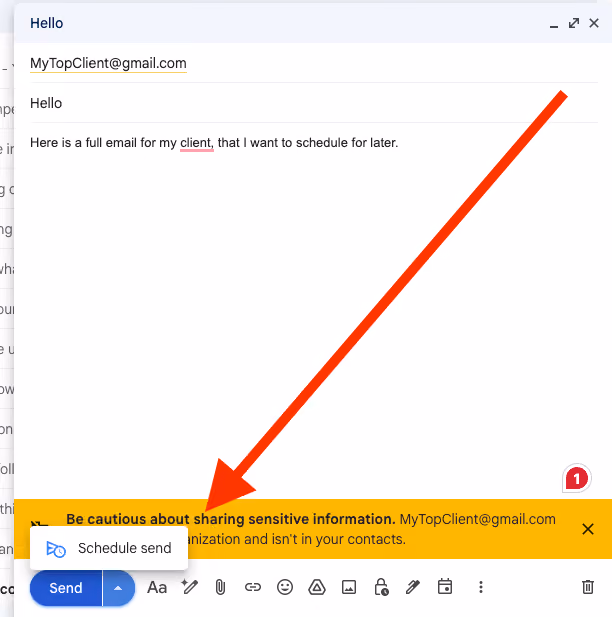Image resolution: width=612 pixels, height=617 pixels.
Task: Insert files using Google Drive icon
Action: (x=317, y=587)
